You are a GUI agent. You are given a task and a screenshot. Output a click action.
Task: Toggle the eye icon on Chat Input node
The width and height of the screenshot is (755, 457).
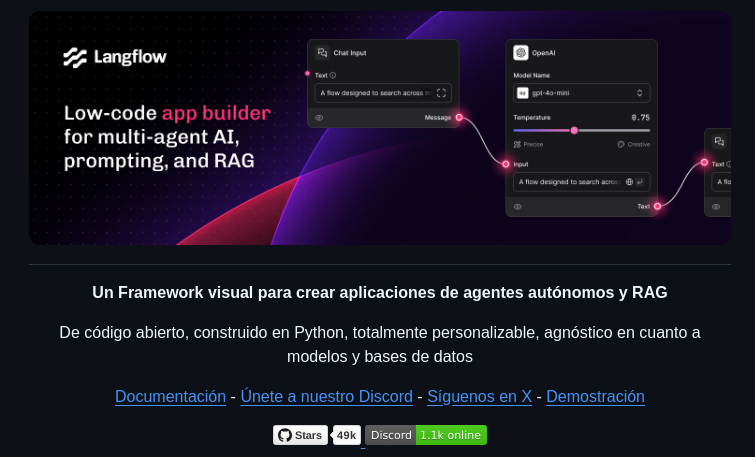point(319,118)
